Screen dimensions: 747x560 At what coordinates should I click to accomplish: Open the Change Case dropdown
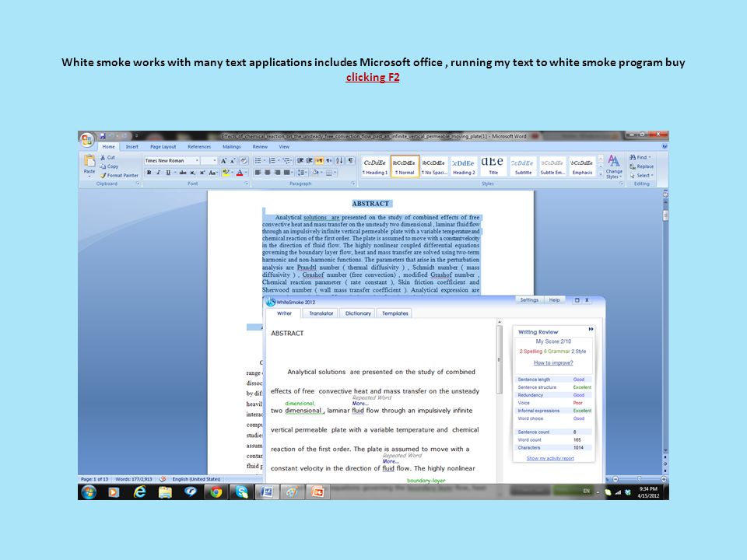pos(212,173)
